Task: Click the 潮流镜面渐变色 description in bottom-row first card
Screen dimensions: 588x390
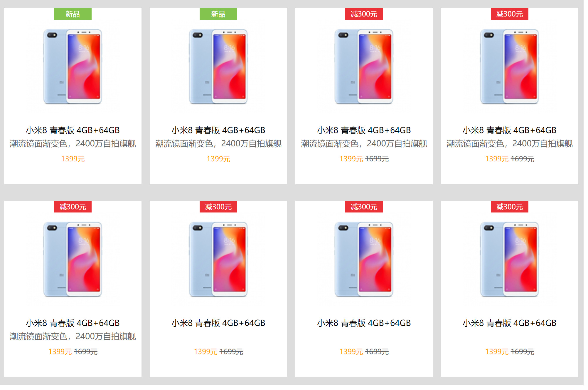Action: pos(73,336)
